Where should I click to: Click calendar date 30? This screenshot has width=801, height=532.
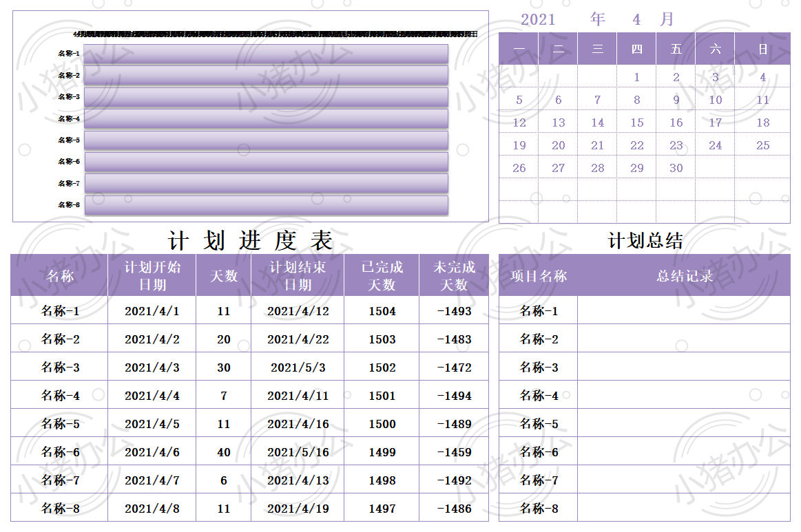676,168
